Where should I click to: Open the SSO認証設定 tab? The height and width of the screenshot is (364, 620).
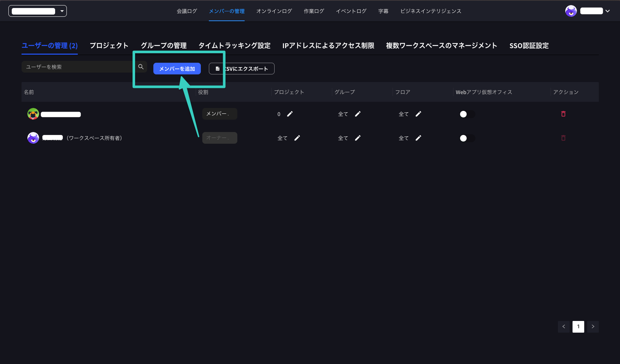click(x=529, y=46)
